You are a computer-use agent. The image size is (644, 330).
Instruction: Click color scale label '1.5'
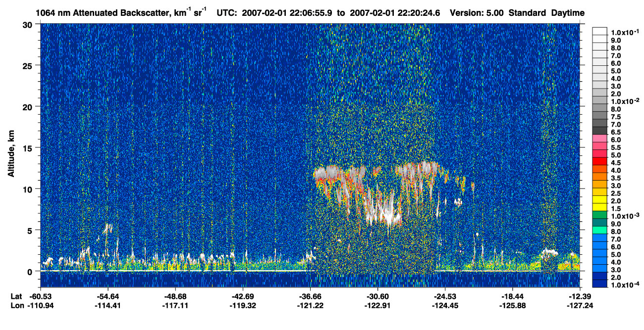tap(616, 209)
